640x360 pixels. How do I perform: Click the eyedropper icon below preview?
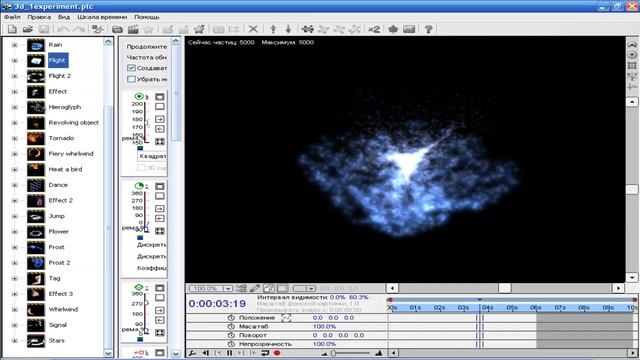[x=255, y=289]
